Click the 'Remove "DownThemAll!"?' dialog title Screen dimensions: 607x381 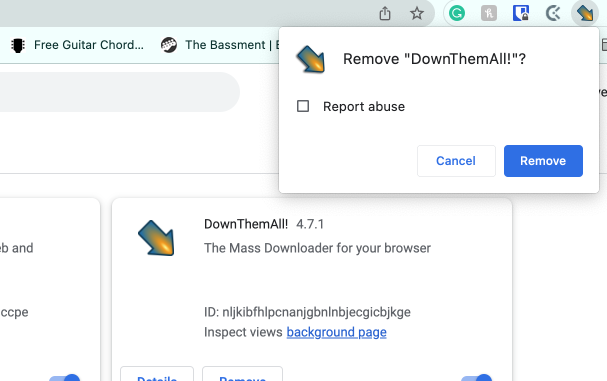434,59
